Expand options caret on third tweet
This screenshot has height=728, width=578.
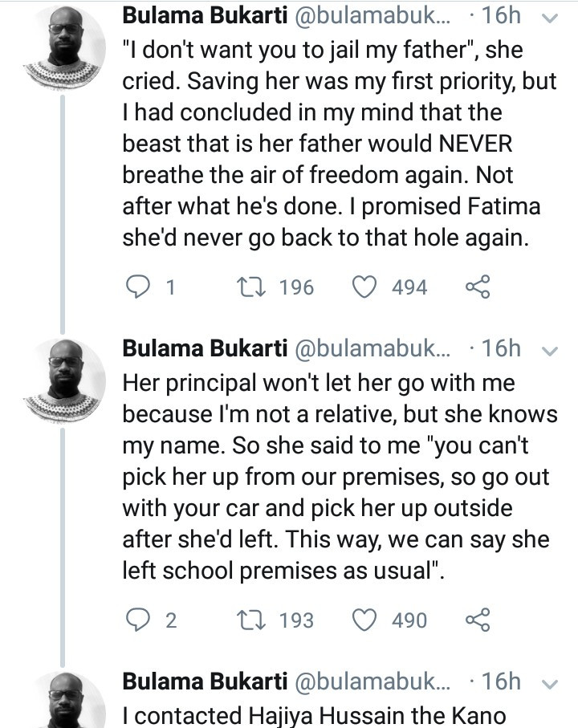551,684
